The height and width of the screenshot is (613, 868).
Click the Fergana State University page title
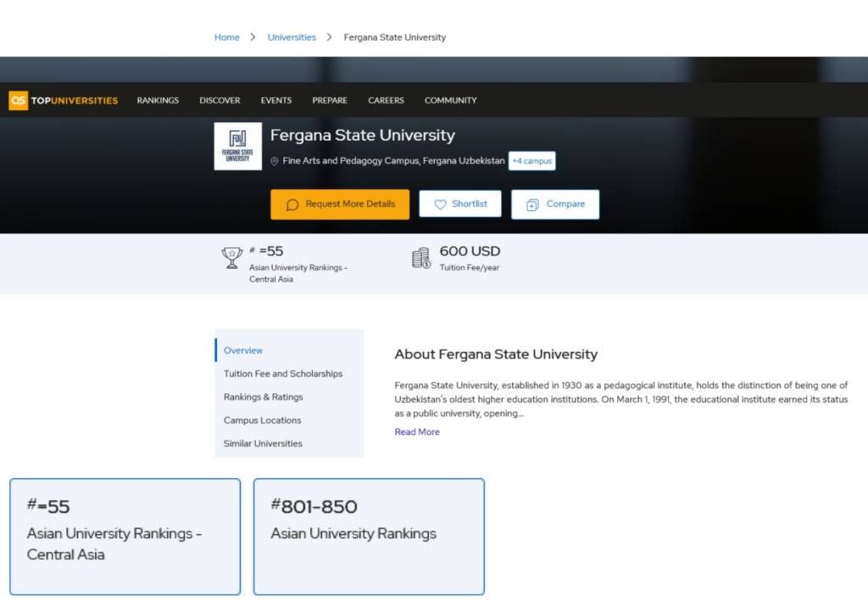coord(363,135)
